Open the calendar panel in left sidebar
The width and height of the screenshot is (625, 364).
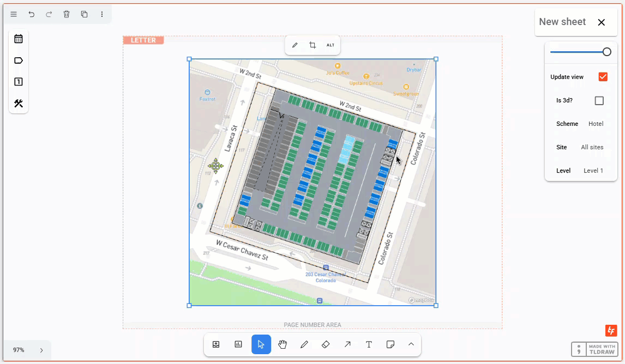click(x=19, y=39)
